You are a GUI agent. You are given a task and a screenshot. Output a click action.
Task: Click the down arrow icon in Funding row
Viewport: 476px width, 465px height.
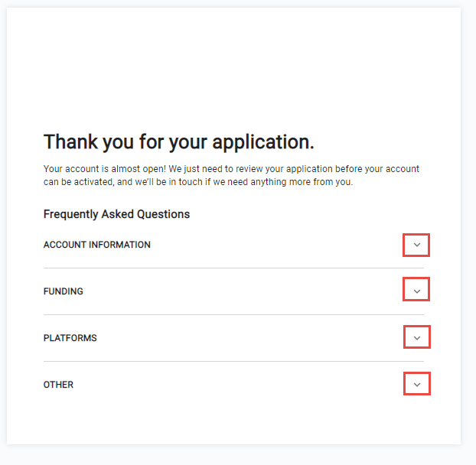coord(416,290)
